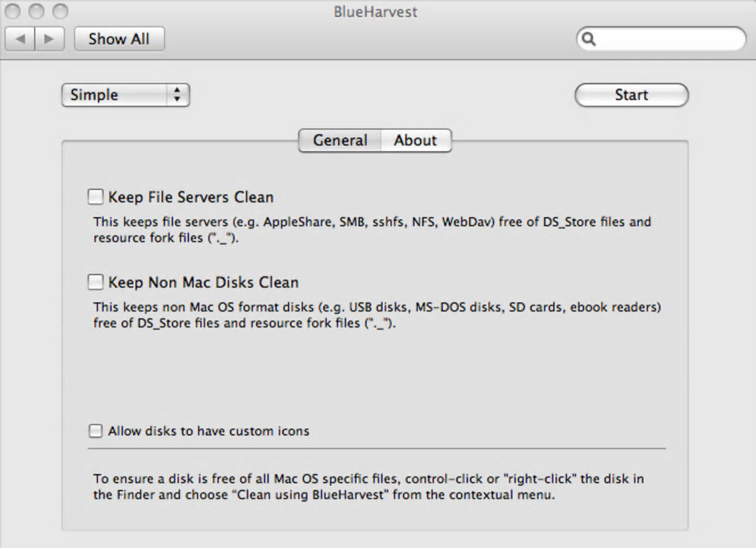Click the Keep Non Mac Disks Clean label
The image size is (756, 548).
click(x=204, y=282)
